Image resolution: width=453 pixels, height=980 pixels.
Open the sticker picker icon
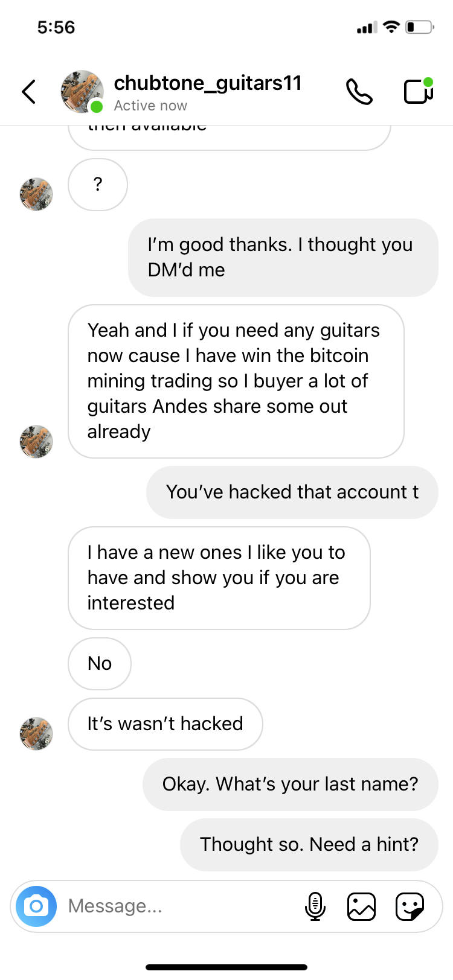coord(410,906)
